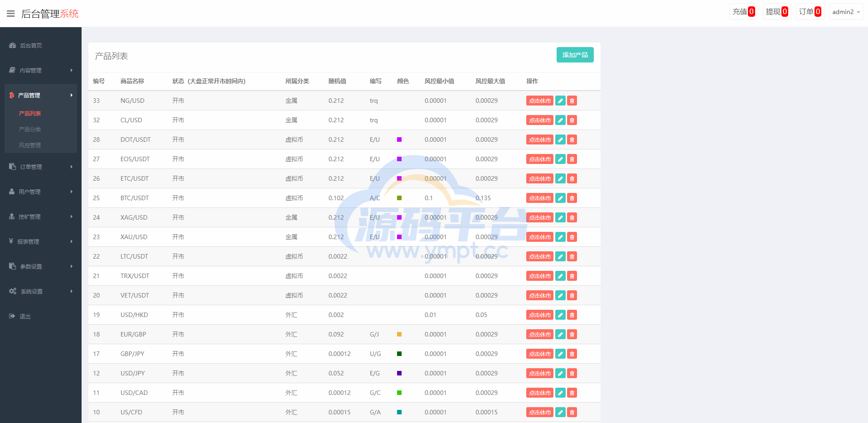Delete the GBP/JPY product via trash icon
The height and width of the screenshot is (423, 868).
click(572, 354)
